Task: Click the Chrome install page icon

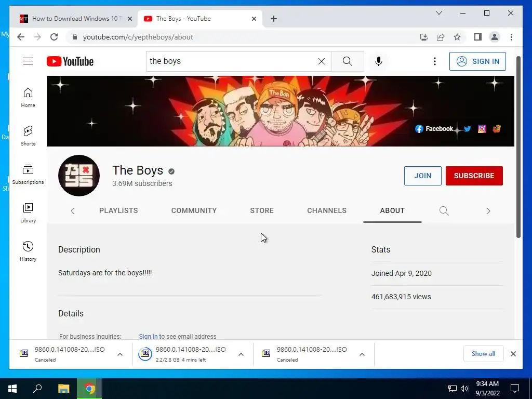Action: point(424,37)
